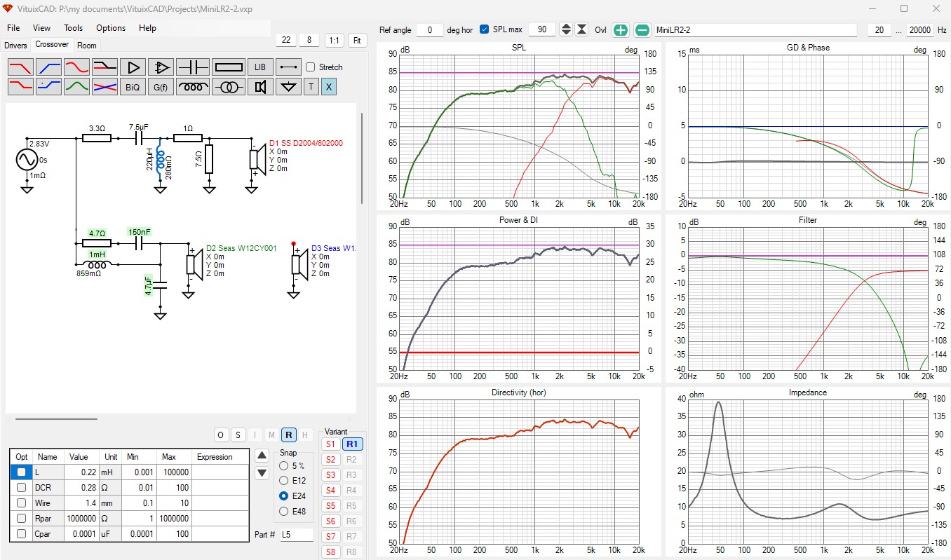Select the E12 snap radio button

[283, 481]
